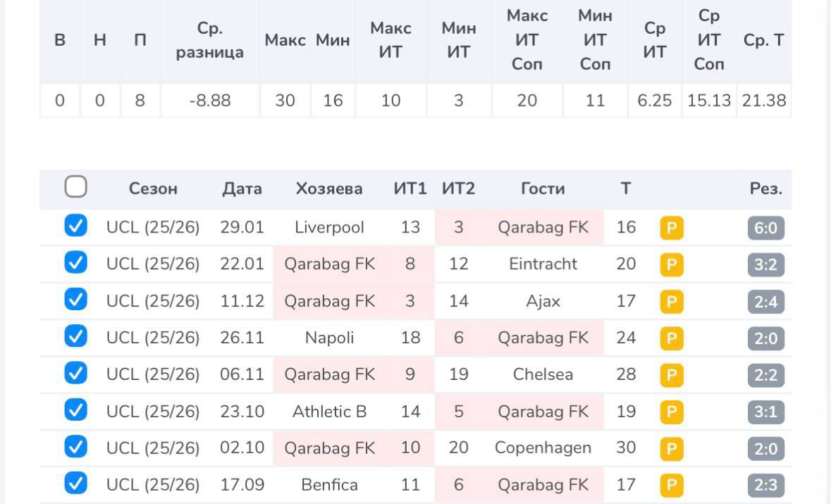
Task: Open the Napoli team link
Action: click(329, 338)
